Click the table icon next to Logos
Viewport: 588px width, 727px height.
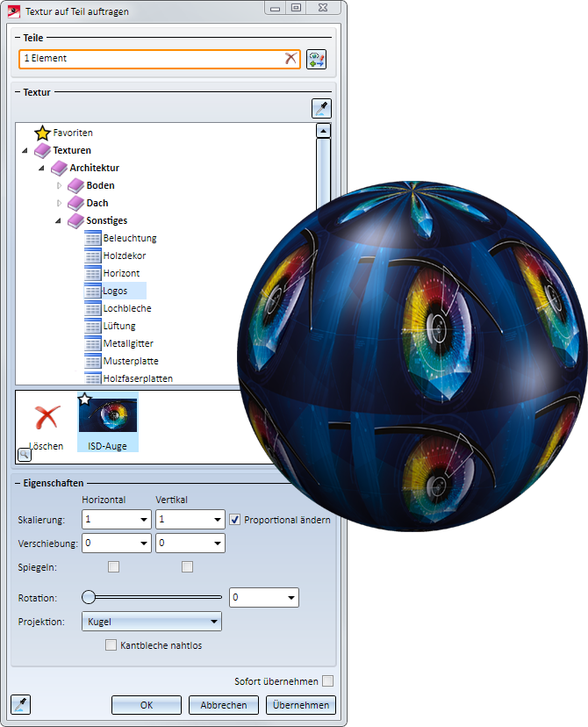coord(93,292)
